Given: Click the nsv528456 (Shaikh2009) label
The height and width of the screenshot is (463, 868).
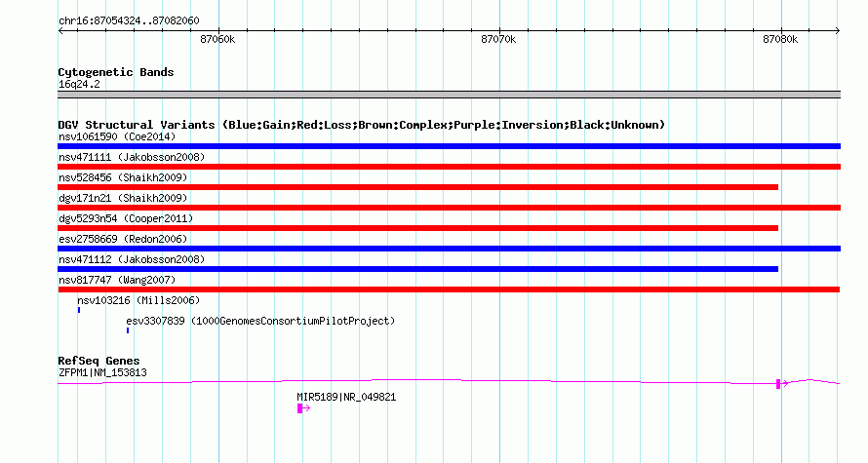Looking at the screenshot, I should coord(123,177).
